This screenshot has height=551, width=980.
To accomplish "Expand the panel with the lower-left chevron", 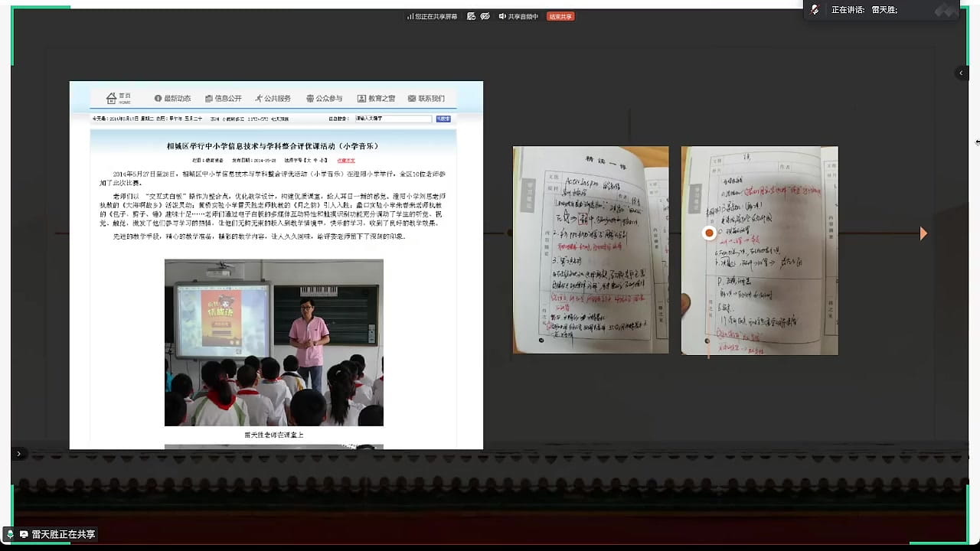I will click(18, 454).
